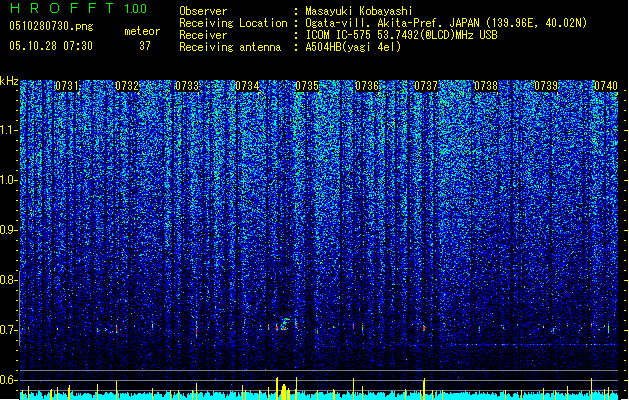Click the 1.0 kHz axis label

tap(9, 180)
